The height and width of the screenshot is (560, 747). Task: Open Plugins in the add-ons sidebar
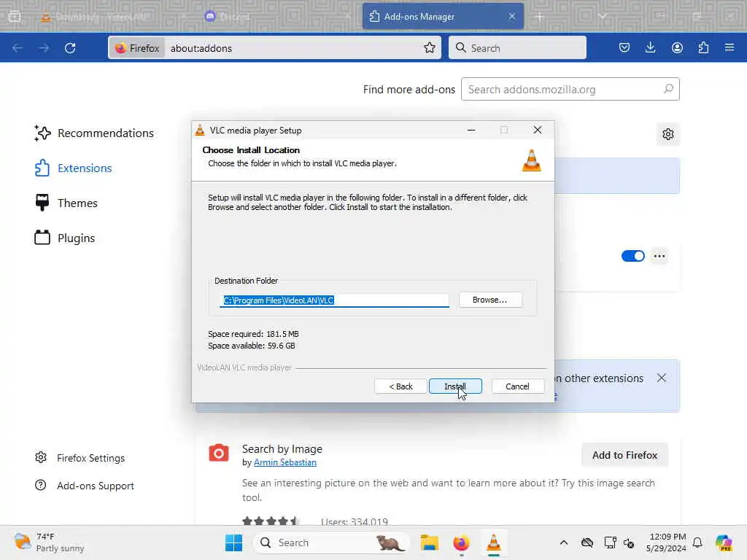[x=65, y=238]
